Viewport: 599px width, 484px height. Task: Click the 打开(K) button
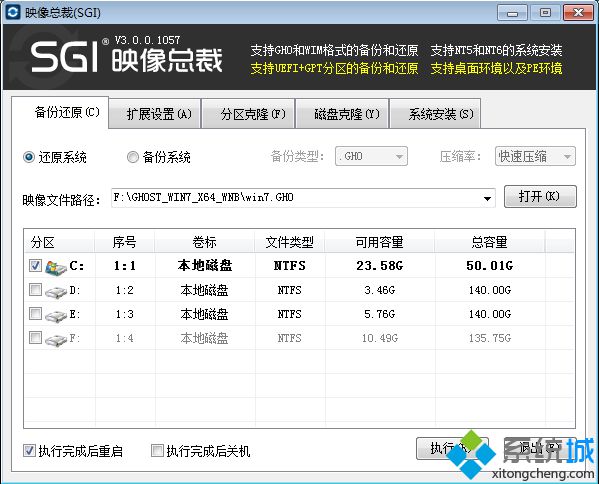click(540, 196)
